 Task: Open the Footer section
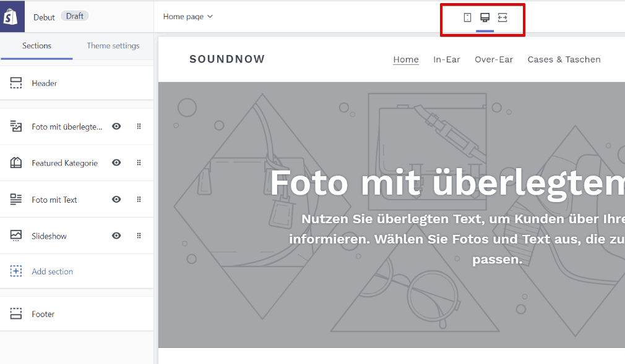[x=77, y=314]
